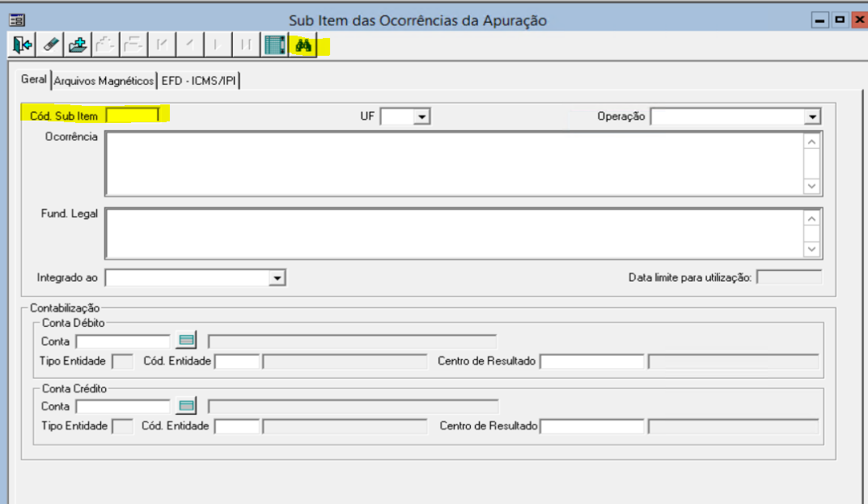
Task: Click the add new record folder icon
Action: pyautogui.click(x=78, y=44)
